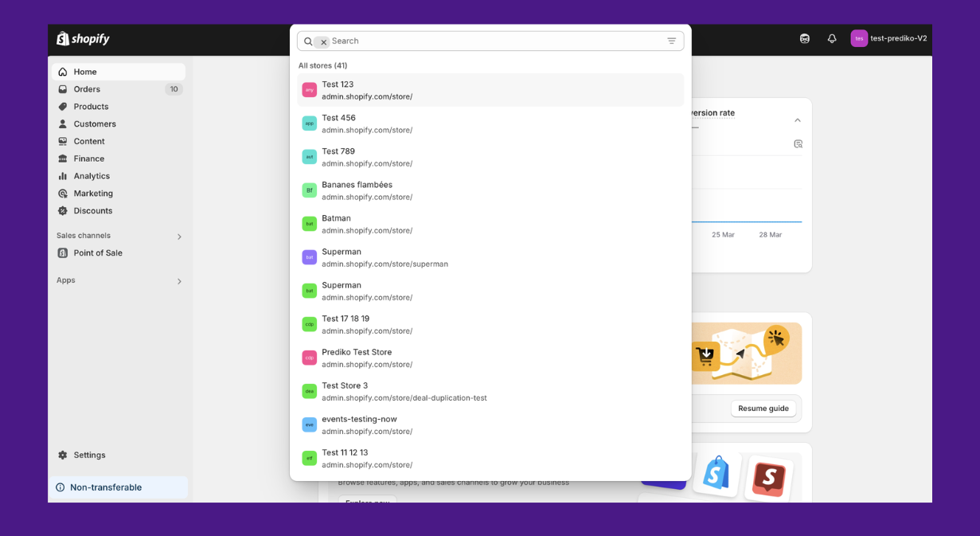Viewport: 980px width, 536px height.
Task: Click the report icon in conversion card
Action: pos(798,144)
